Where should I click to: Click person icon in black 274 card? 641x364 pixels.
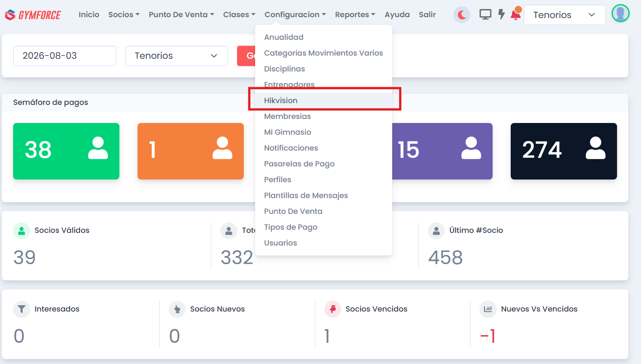click(x=595, y=149)
